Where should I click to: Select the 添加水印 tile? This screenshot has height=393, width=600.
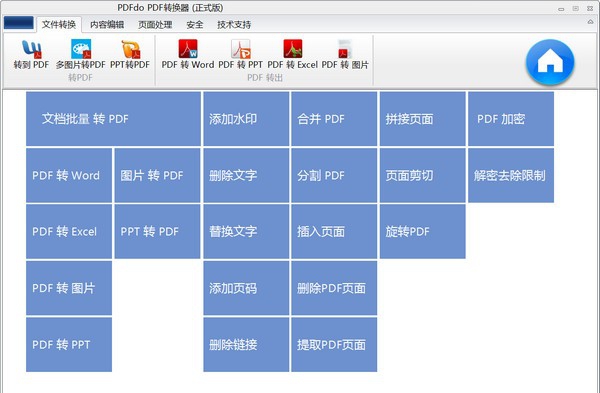click(x=246, y=119)
